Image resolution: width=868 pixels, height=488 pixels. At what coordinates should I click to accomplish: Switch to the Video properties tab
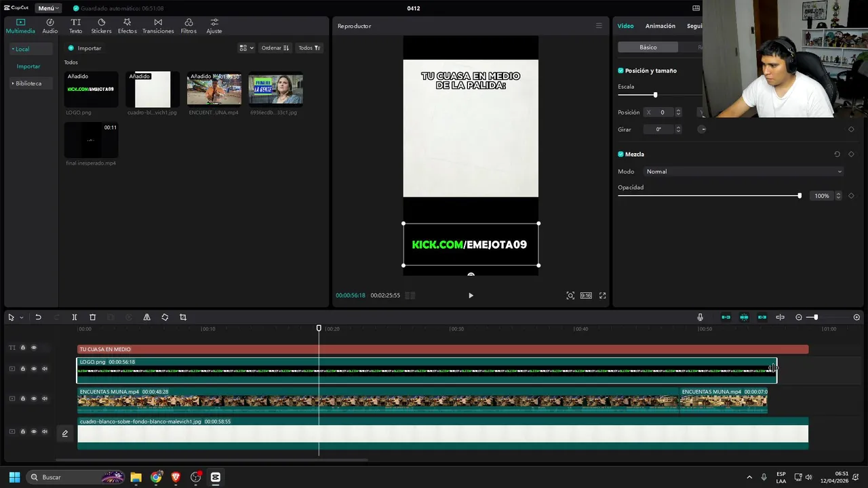tap(625, 26)
